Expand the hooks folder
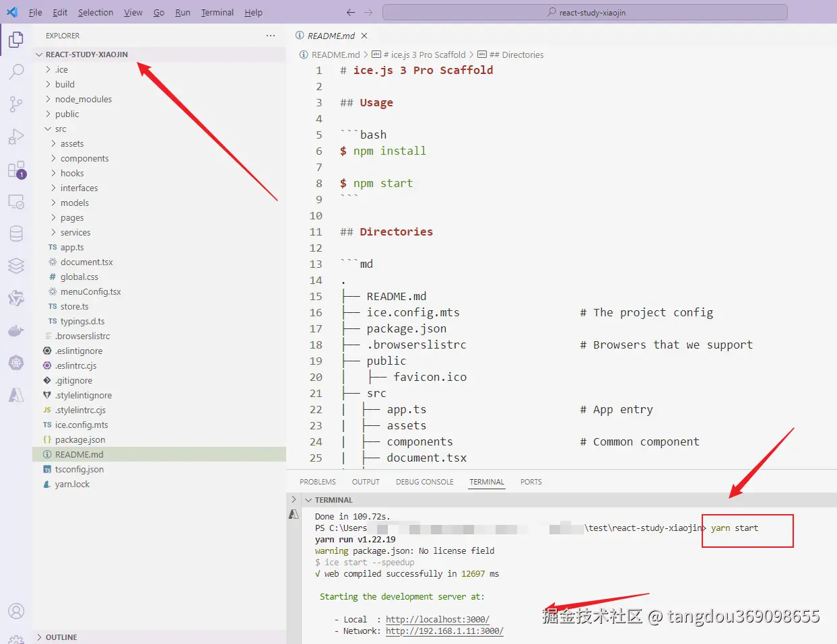Screen dimensions: 837x644 [x=159, y=173]
